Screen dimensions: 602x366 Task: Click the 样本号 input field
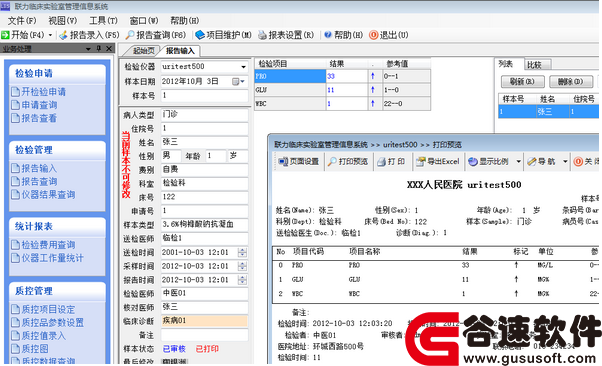(x=204, y=96)
